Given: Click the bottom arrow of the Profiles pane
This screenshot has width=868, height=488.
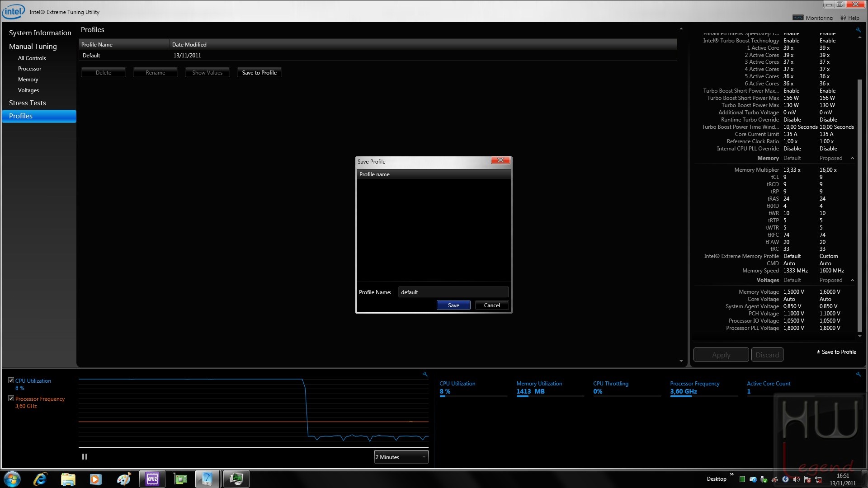Looking at the screenshot, I should coord(681,361).
